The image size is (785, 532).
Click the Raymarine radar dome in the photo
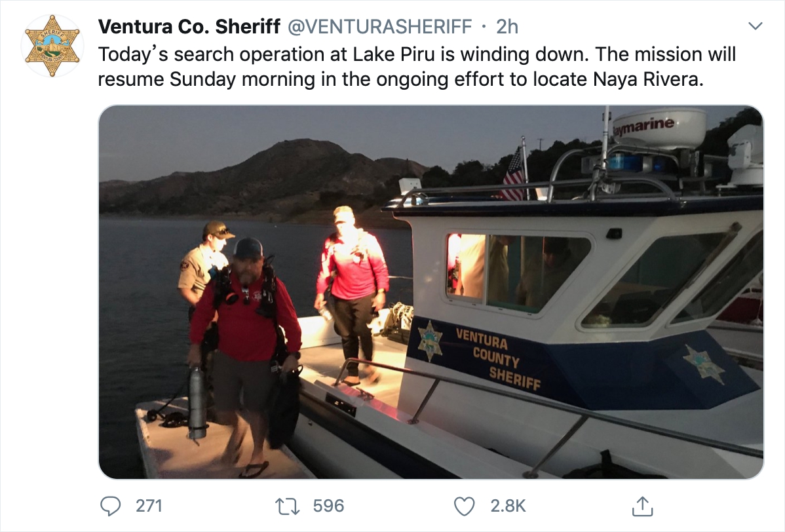[659, 127]
